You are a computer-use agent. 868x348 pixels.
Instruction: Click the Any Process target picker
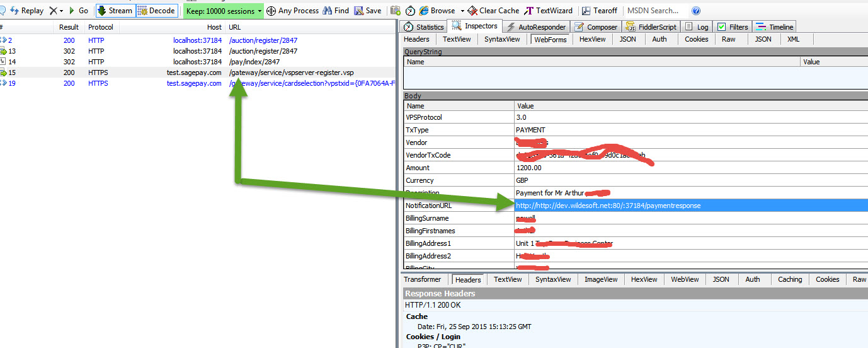tap(292, 11)
